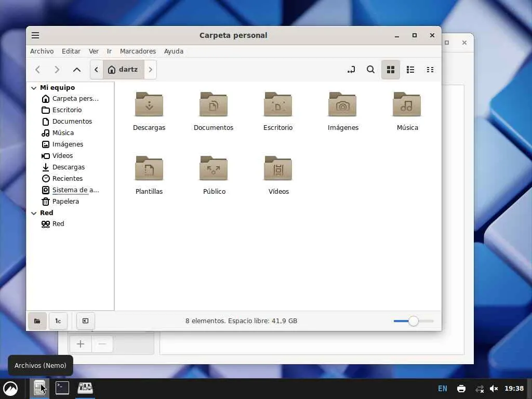Viewport: 532px width, 399px height.
Task: Switch to compact view
Action: pyautogui.click(x=430, y=70)
